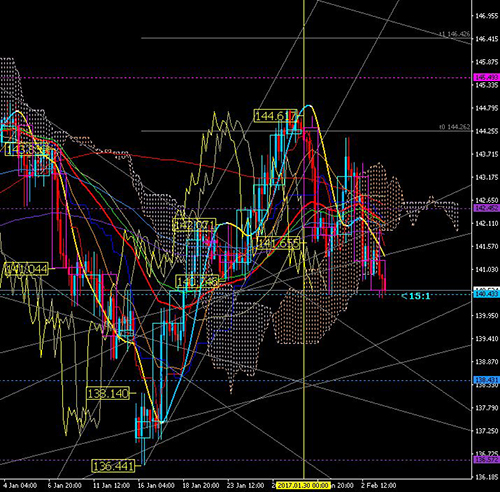Click the cyan 140.433 current price tag

(x=487, y=294)
